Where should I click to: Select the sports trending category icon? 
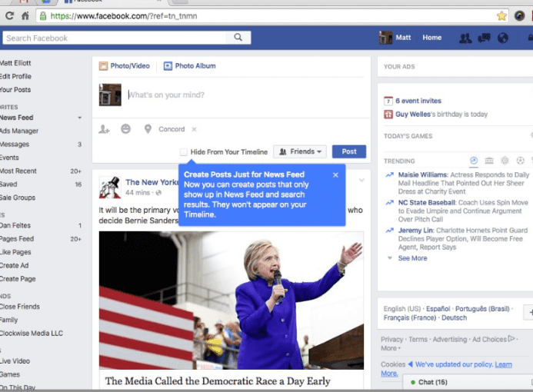point(521,161)
